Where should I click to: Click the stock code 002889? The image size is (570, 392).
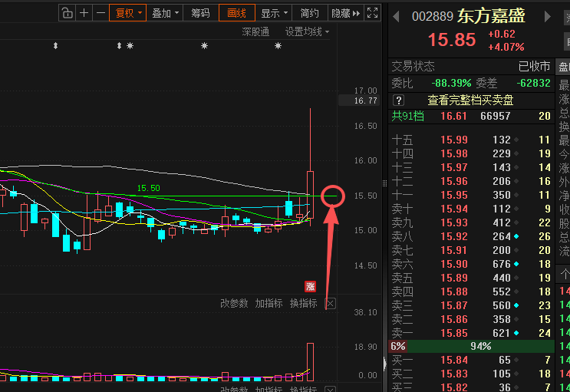tap(433, 16)
